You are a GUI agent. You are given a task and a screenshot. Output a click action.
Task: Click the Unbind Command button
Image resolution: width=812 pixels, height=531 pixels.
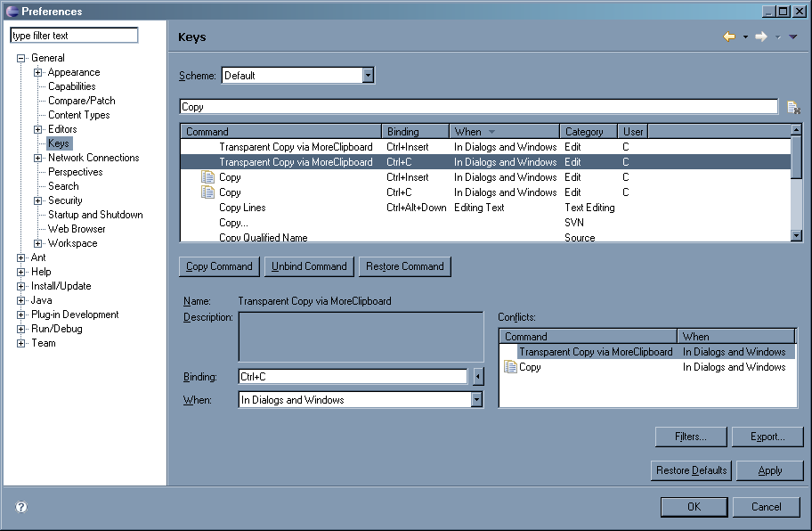309,266
